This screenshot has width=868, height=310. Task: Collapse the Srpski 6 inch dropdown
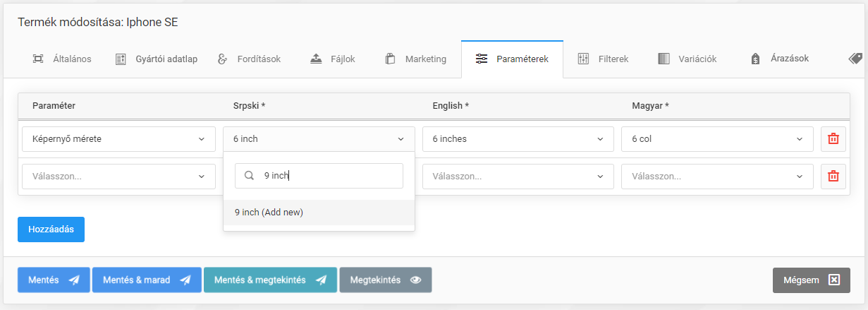[x=319, y=139]
